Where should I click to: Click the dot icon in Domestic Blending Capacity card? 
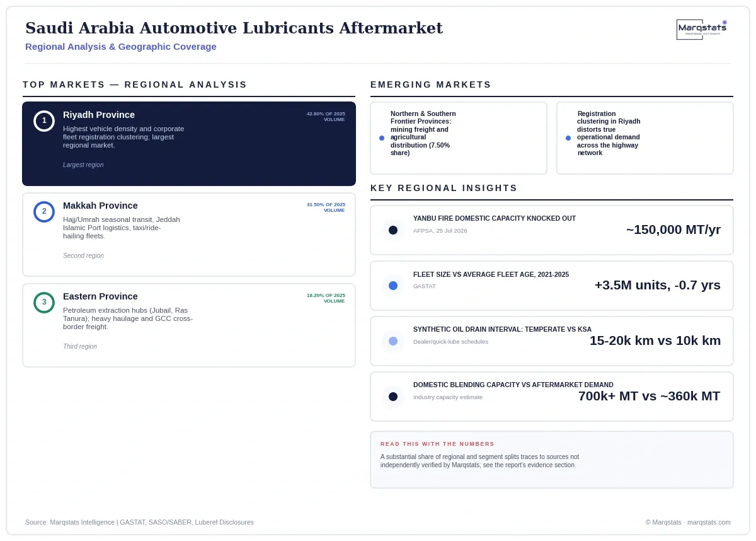click(x=393, y=397)
